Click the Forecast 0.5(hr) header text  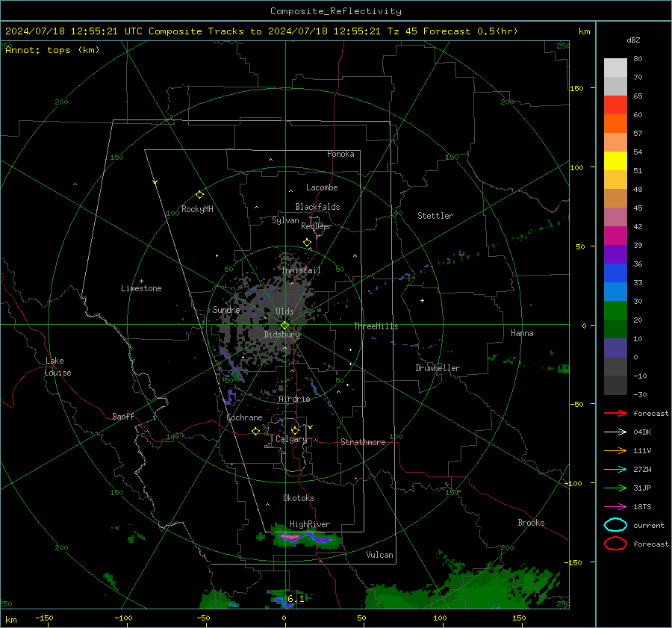[470, 31]
